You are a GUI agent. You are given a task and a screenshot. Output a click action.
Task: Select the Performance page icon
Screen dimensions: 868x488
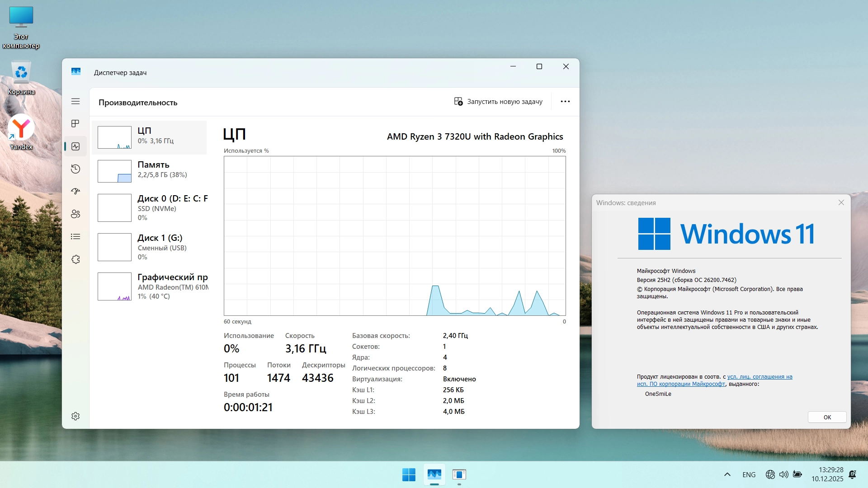[75, 146]
